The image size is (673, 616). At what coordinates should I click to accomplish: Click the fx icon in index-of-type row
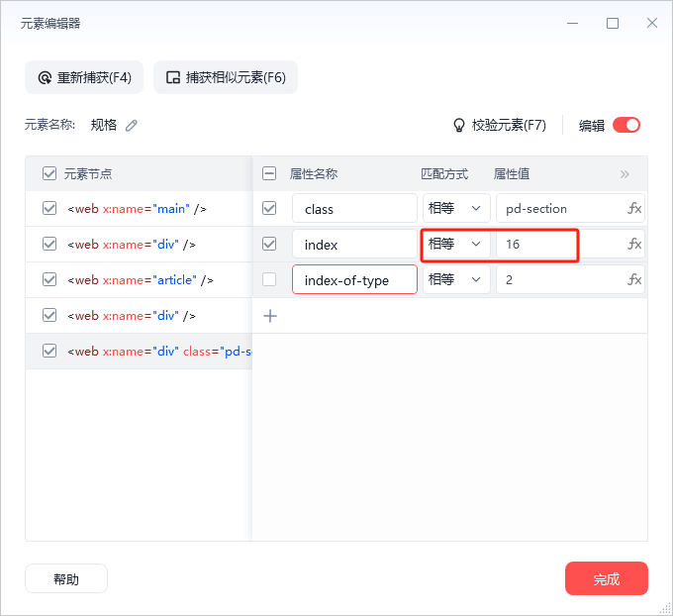coord(634,280)
